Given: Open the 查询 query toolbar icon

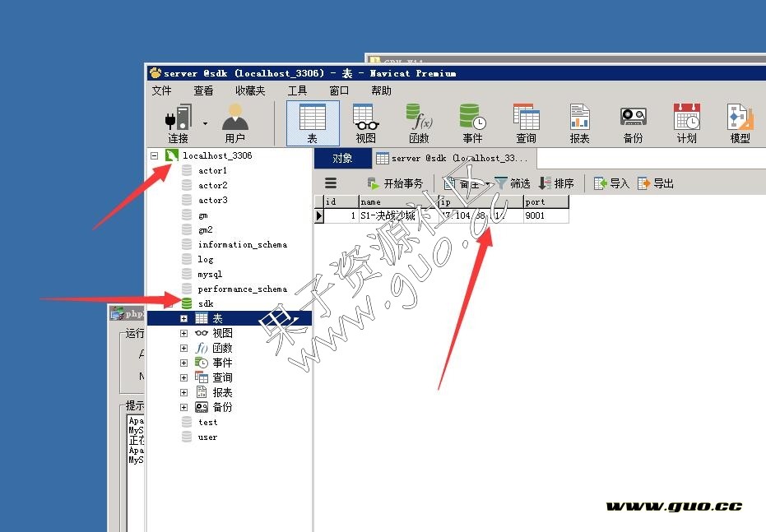Looking at the screenshot, I should pos(526,122).
